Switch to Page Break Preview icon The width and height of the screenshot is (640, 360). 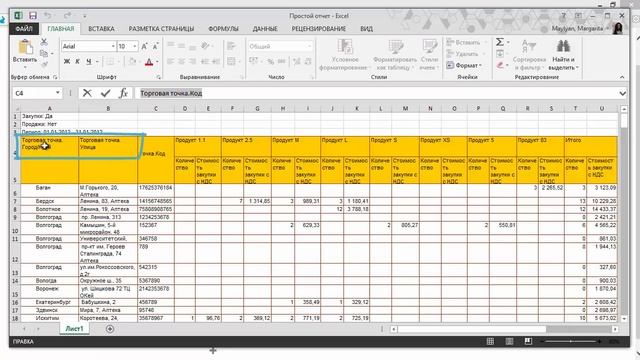(x=528, y=341)
